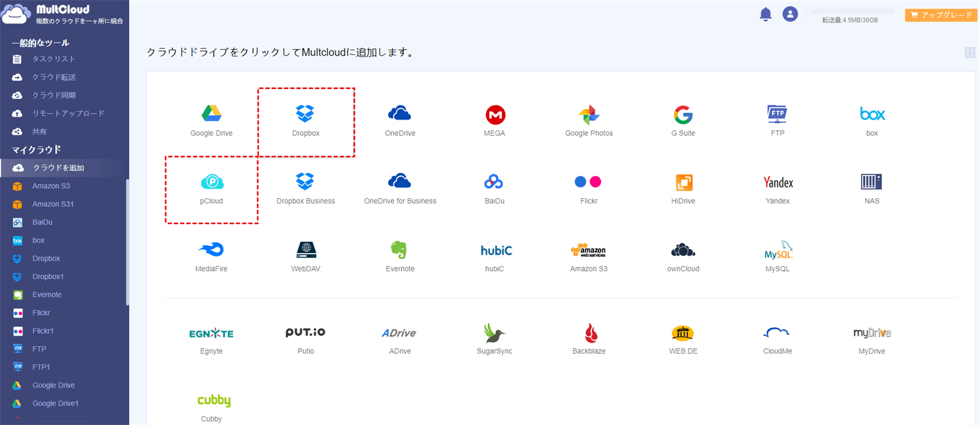Image resolution: width=980 pixels, height=425 pixels.
Task: Toggle the grid view icon at right
Action: coord(970,52)
